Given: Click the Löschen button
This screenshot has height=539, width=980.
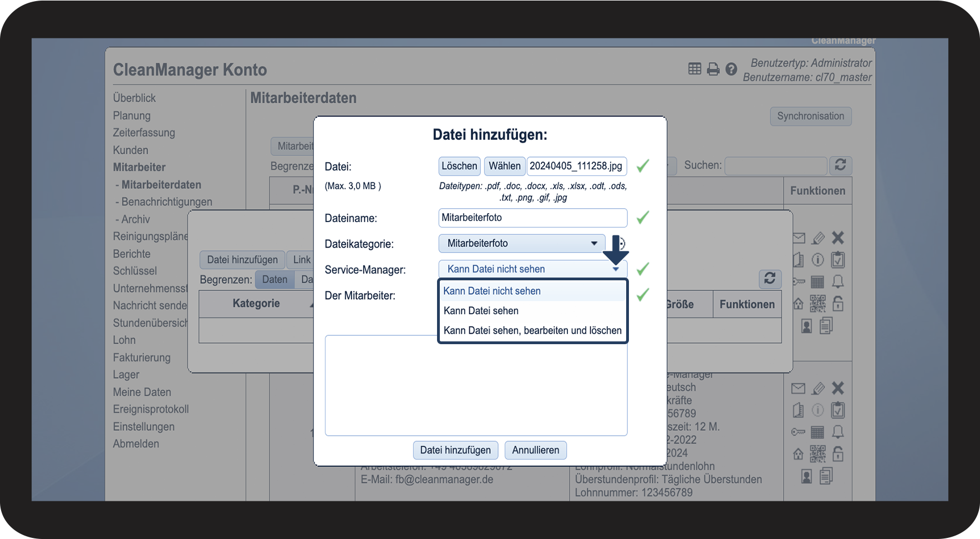Looking at the screenshot, I should pyautogui.click(x=459, y=166).
